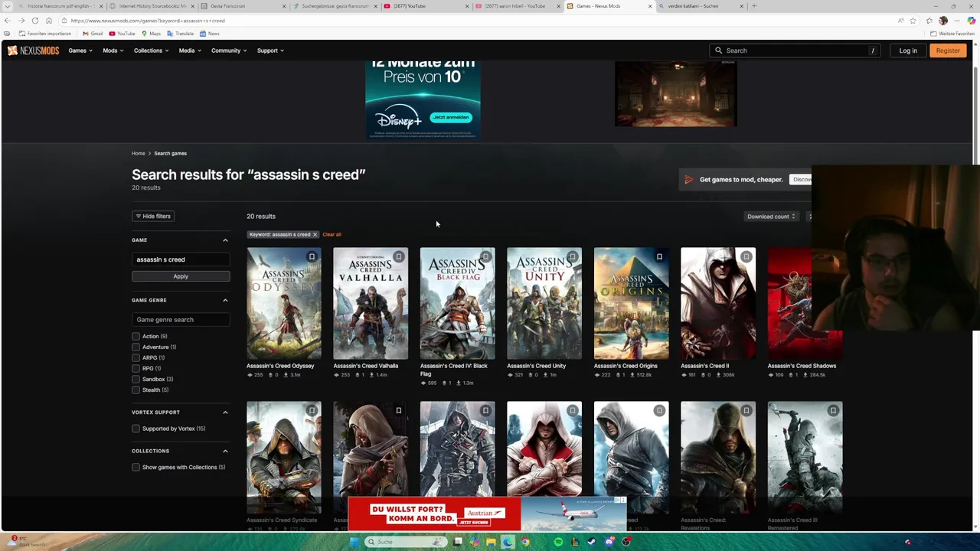Click the Nexus Mods logo
The height and width of the screenshot is (551, 980).
click(x=33, y=51)
